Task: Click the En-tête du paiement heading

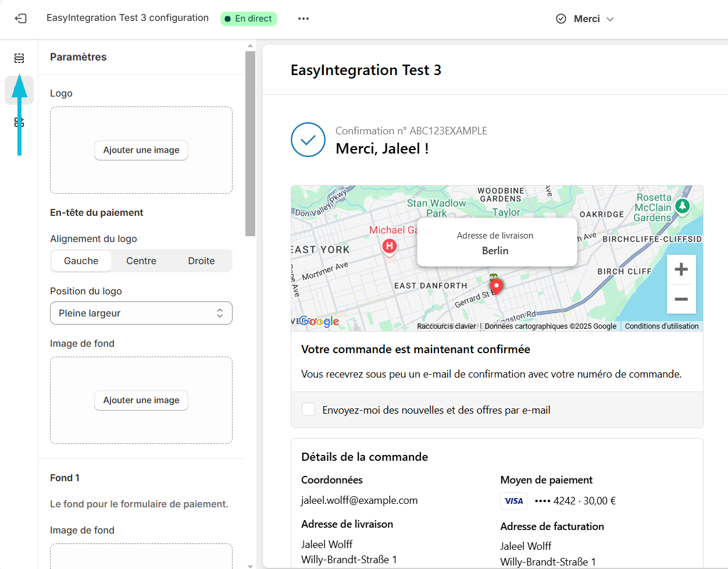Action: coord(97,213)
